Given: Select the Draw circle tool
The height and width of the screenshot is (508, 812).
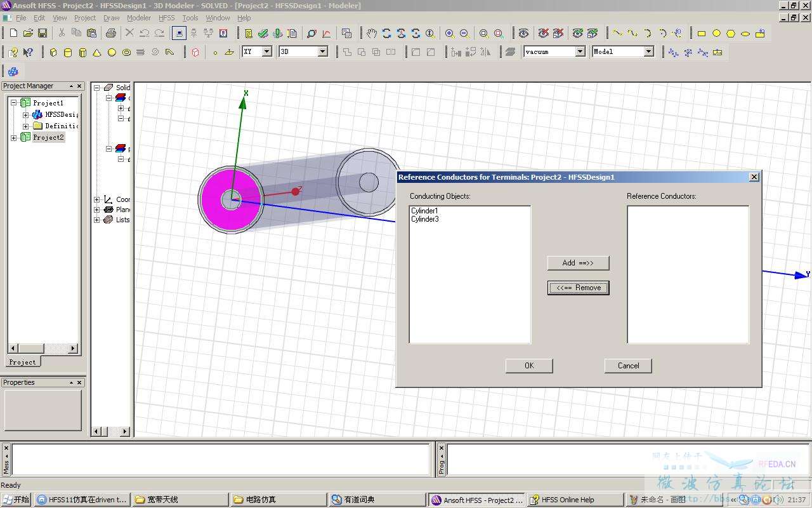Looking at the screenshot, I should [716, 33].
